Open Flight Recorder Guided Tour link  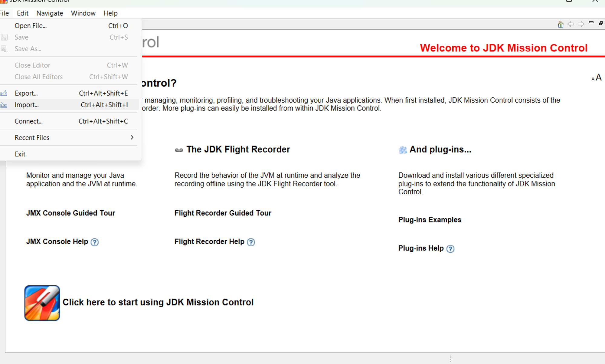coord(223,213)
